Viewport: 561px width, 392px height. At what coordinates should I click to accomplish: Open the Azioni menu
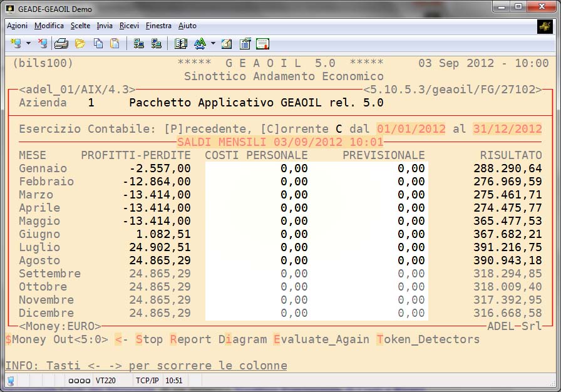pyautogui.click(x=17, y=26)
